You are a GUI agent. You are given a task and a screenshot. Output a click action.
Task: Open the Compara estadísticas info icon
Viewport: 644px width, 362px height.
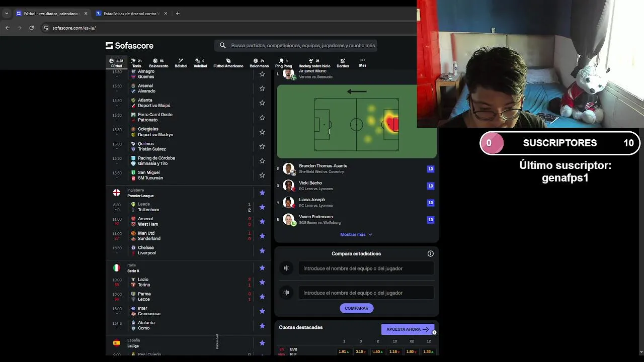coord(431,254)
